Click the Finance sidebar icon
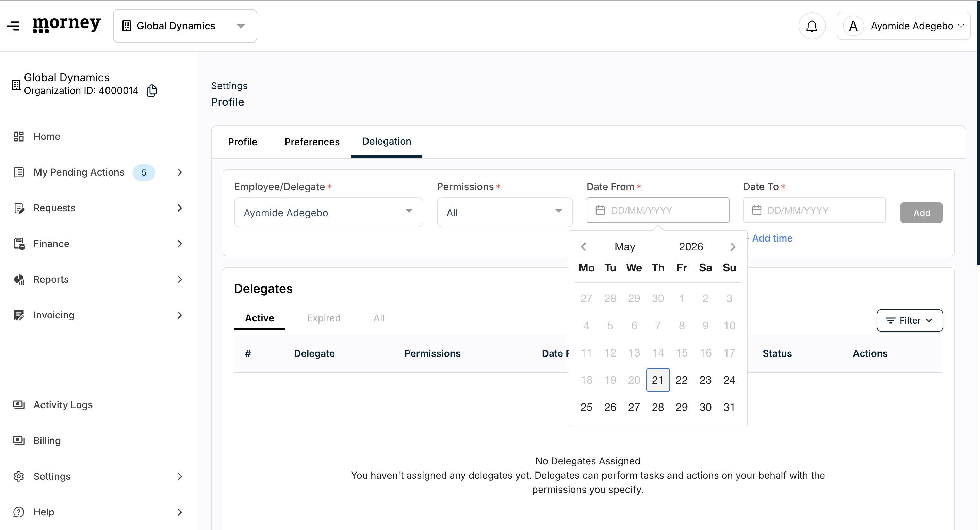This screenshot has height=530, width=980. click(x=19, y=244)
